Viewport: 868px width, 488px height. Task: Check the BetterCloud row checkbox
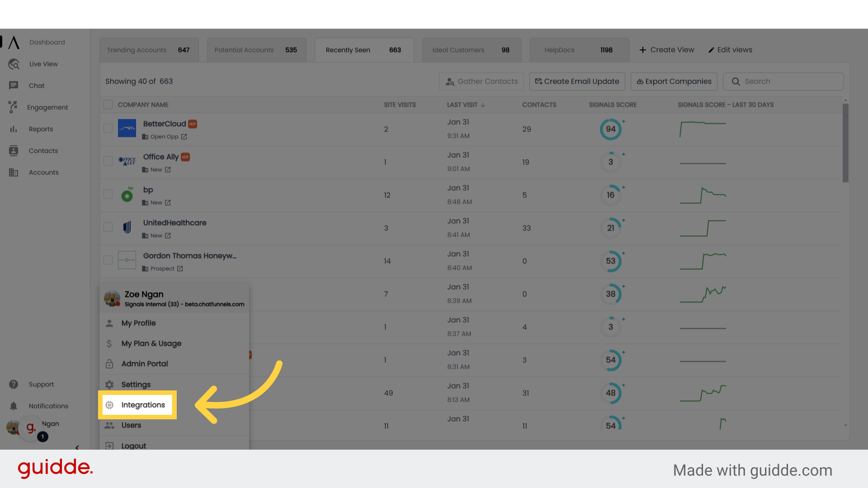pos(108,128)
